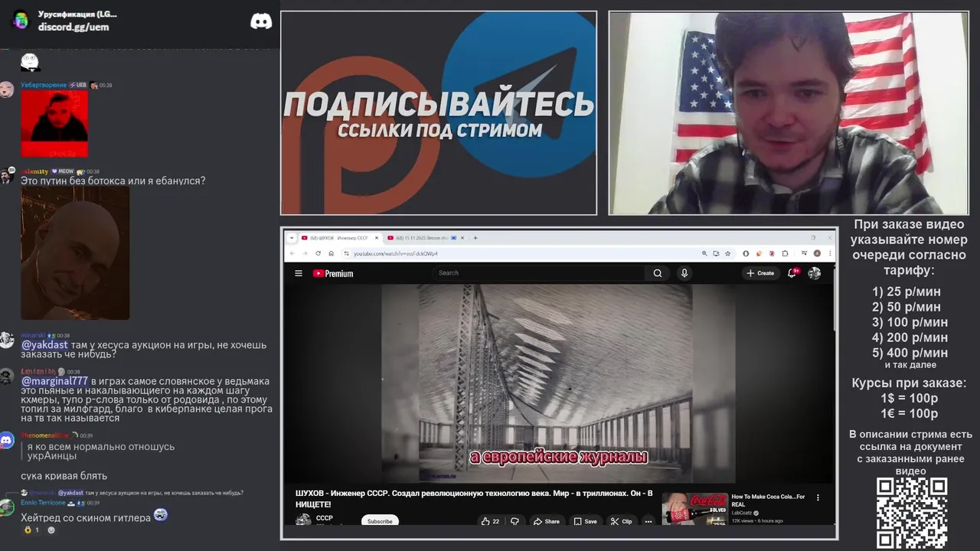Like the Шухов video
This screenshot has width=980, height=551.
point(490,521)
